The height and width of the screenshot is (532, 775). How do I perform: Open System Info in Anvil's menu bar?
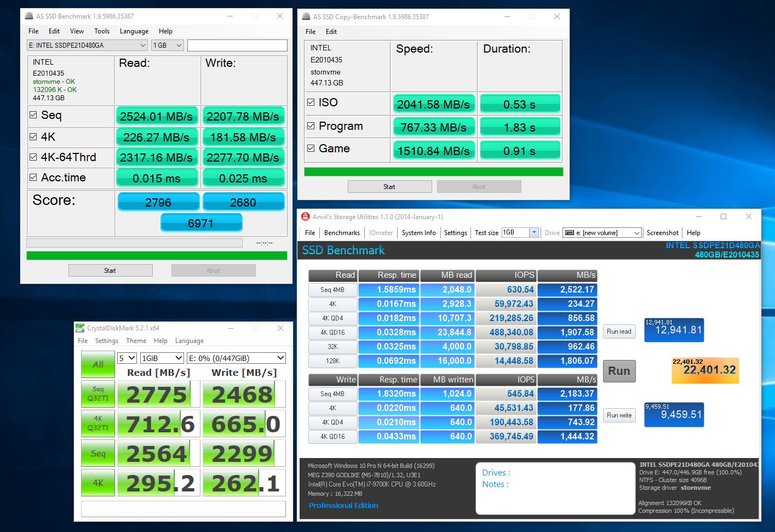(x=419, y=233)
